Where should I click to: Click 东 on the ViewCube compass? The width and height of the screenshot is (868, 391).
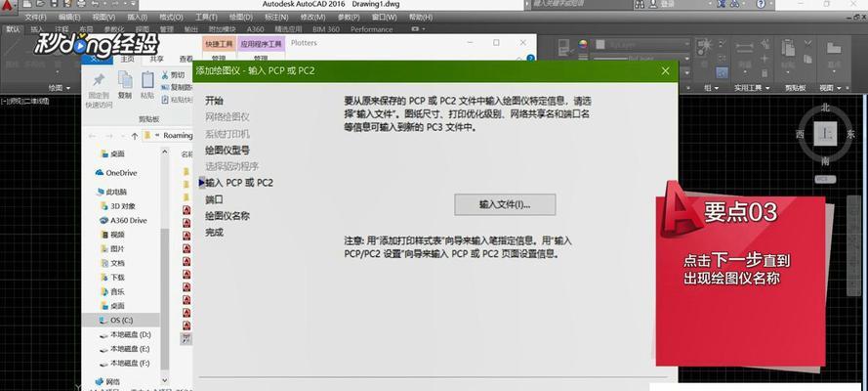click(850, 134)
